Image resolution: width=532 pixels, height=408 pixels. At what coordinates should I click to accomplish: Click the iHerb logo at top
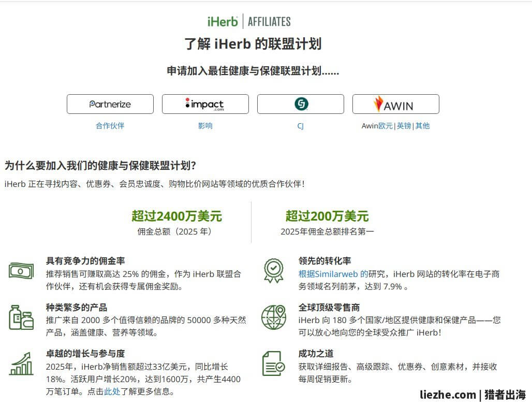pyautogui.click(x=223, y=22)
